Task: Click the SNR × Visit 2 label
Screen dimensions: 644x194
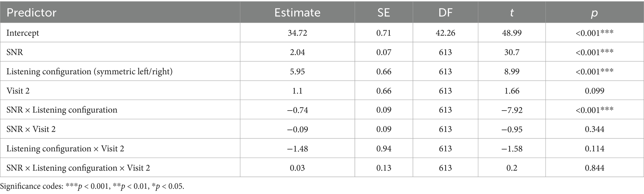Action: click(31, 129)
